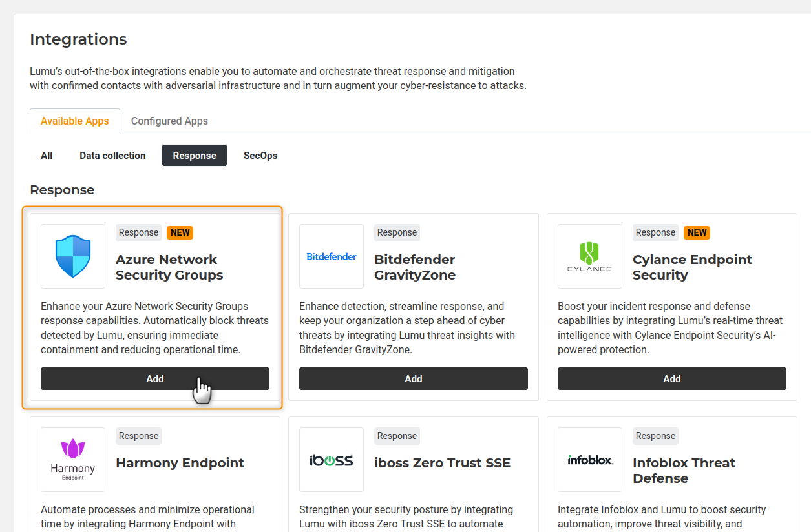The height and width of the screenshot is (532, 811).
Task: Click the Bitdefender logo icon
Action: click(x=332, y=256)
